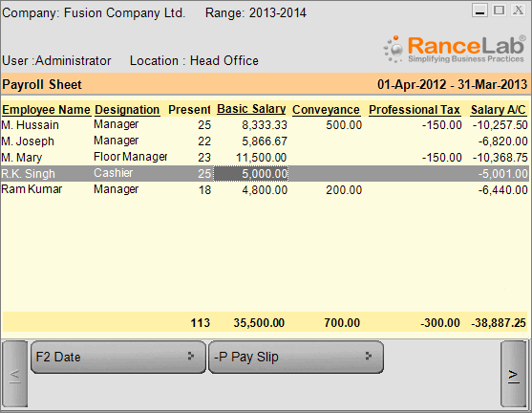Image resolution: width=532 pixels, height=413 pixels.
Task: Expand the -P Pay Slip arrow
Action: coord(369,357)
